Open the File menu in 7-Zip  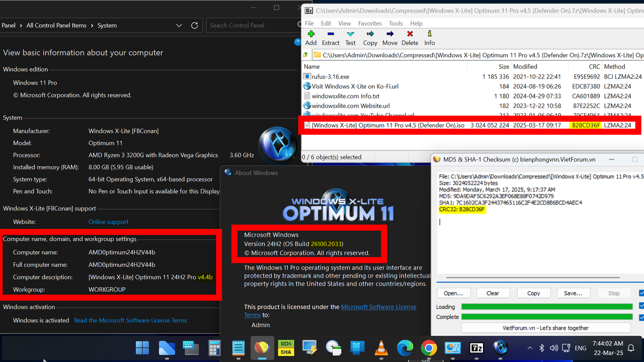point(309,23)
